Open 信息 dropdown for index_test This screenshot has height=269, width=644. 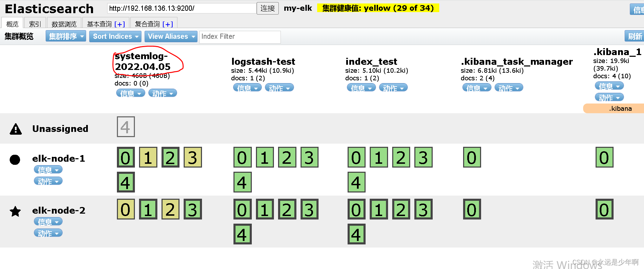pos(361,88)
